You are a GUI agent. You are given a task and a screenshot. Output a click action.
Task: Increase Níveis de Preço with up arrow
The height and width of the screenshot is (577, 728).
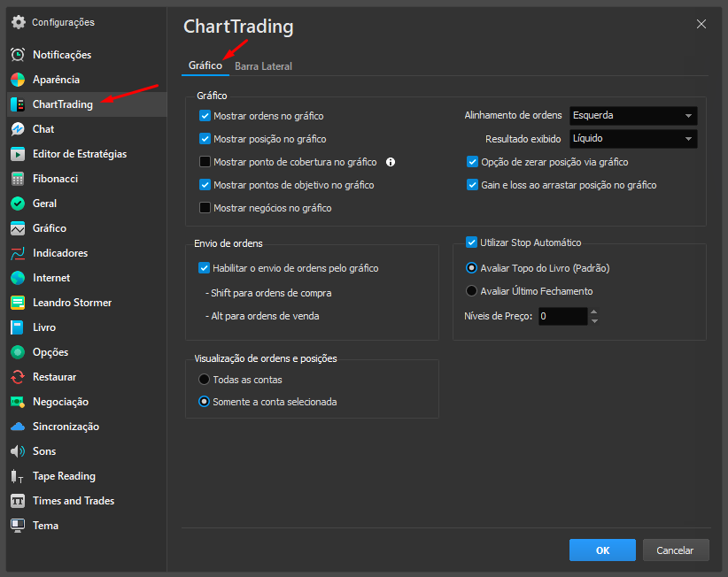coord(594,312)
